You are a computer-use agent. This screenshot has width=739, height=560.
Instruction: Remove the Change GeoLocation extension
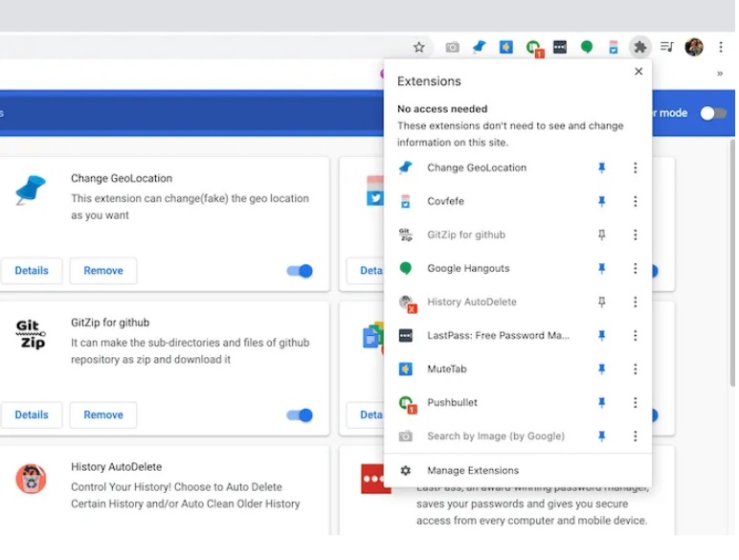[103, 271]
